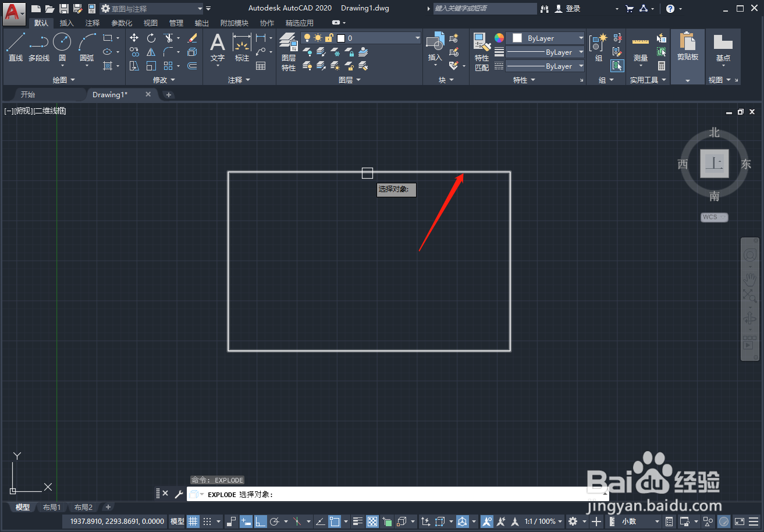
Task: Click the Fillet tool icon
Action: 168,52
